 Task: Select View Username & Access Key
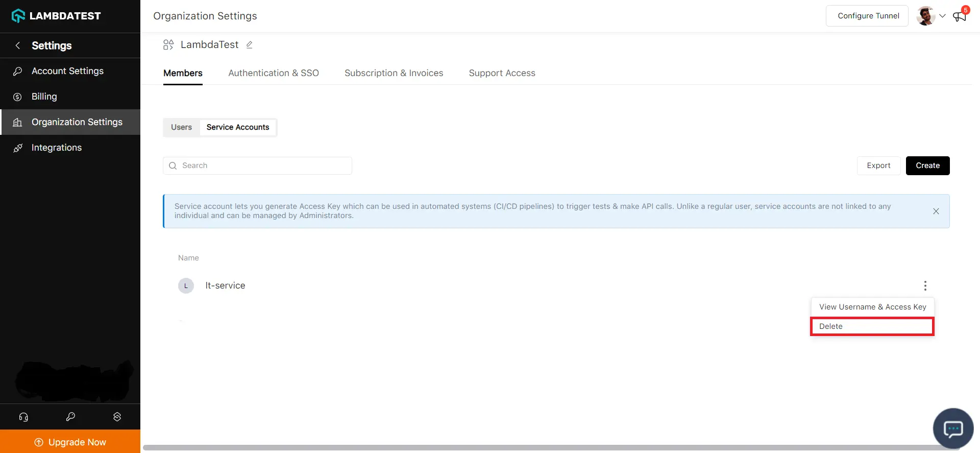pos(872,307)
